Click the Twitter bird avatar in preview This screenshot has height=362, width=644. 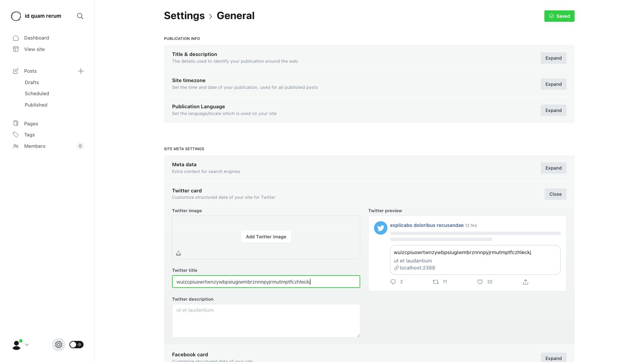tap(380, 228)
